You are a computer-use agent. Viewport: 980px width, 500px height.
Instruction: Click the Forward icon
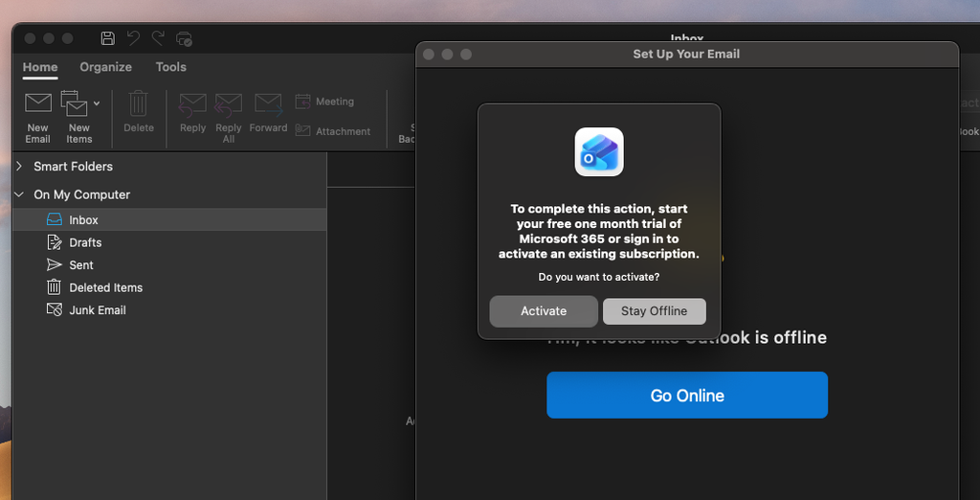(268, 104)
